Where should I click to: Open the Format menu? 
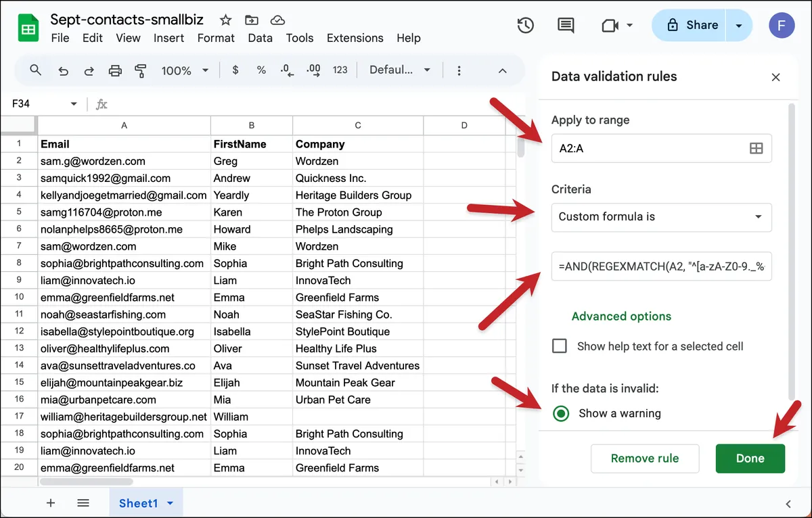(x=216, y=38)
